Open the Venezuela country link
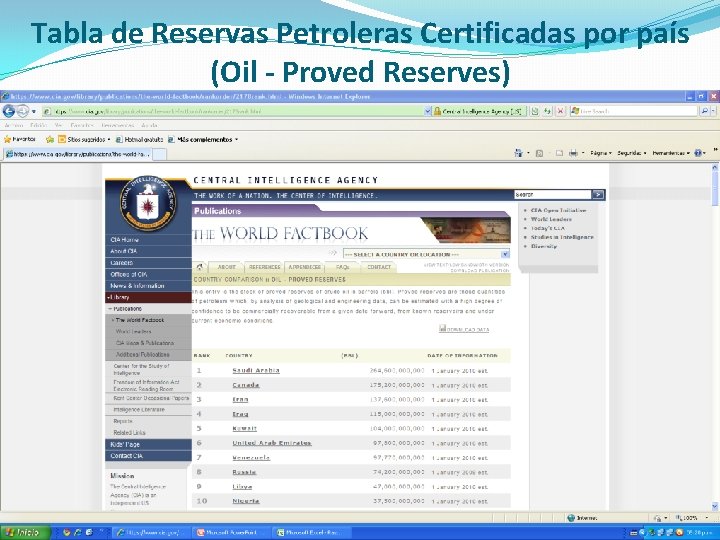 (251, 457)
